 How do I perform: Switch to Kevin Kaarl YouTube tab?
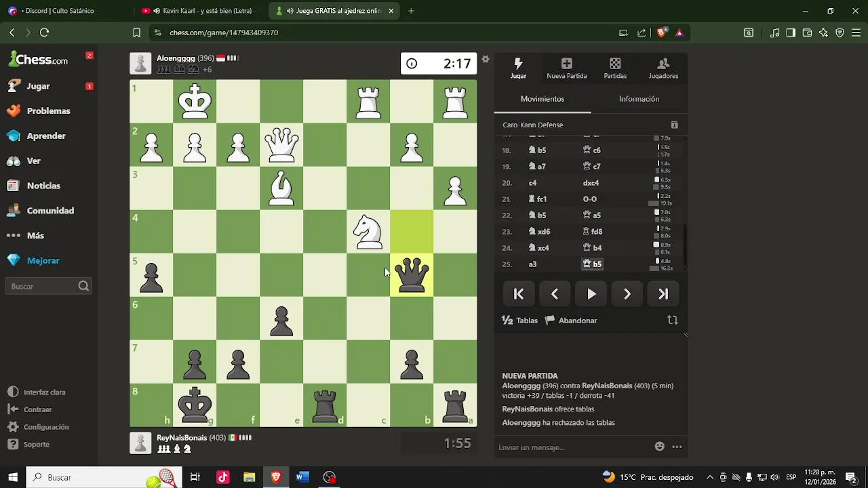pyautogui.click(x=201, y=11)
